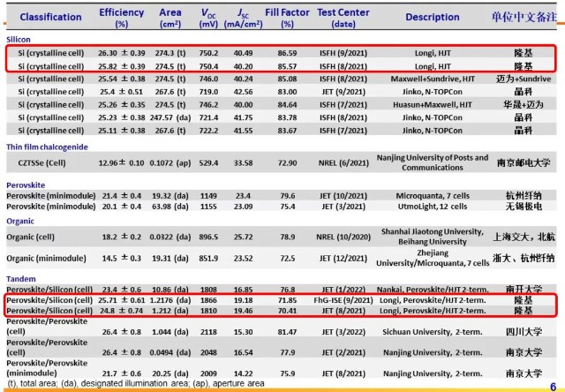Click Huasun+Maxwell, HJT description
565x392 pixels.
tap(433, 105)
